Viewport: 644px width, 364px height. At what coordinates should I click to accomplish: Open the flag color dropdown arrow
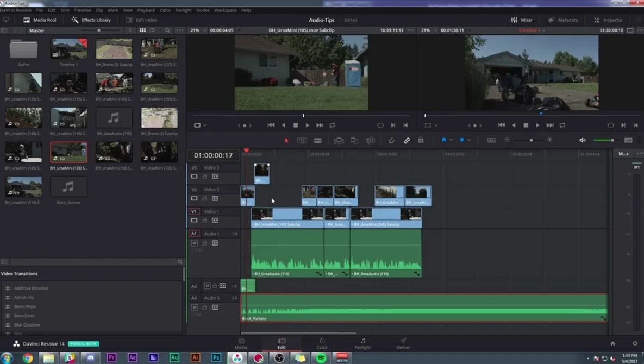(x=451, y=140)
